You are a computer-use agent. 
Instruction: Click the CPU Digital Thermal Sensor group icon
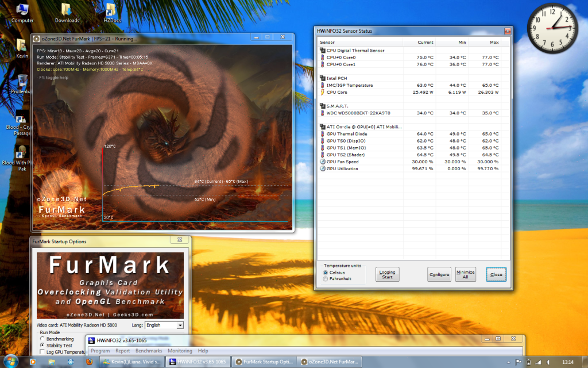323,51
